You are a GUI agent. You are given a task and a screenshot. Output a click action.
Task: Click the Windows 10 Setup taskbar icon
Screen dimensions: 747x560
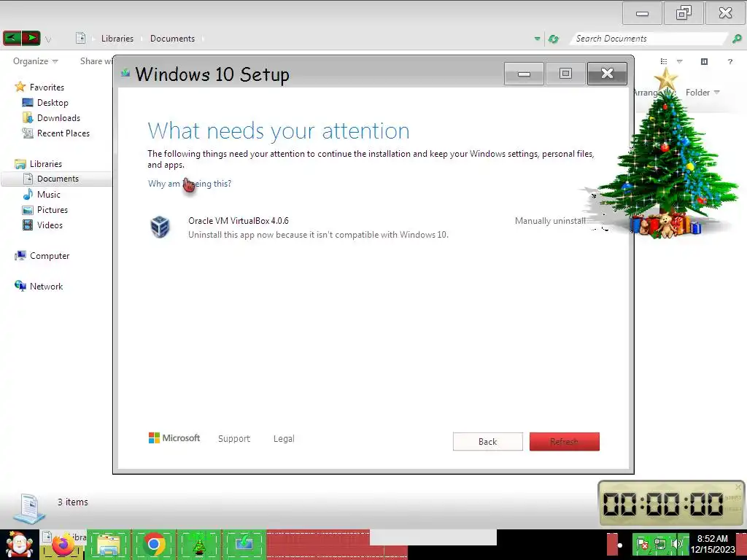coord(244,544)
